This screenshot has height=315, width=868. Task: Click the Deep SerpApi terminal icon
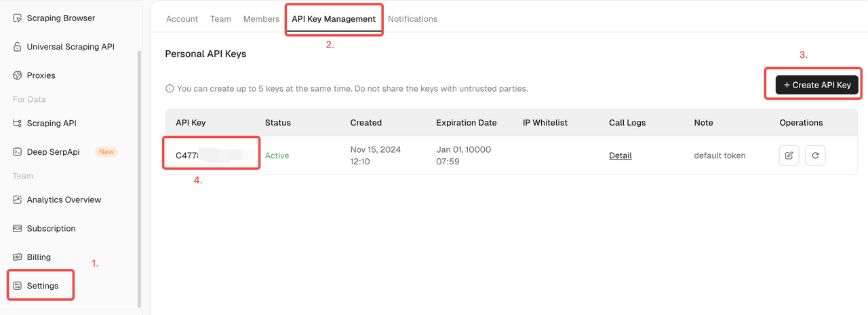coord(18,152)
